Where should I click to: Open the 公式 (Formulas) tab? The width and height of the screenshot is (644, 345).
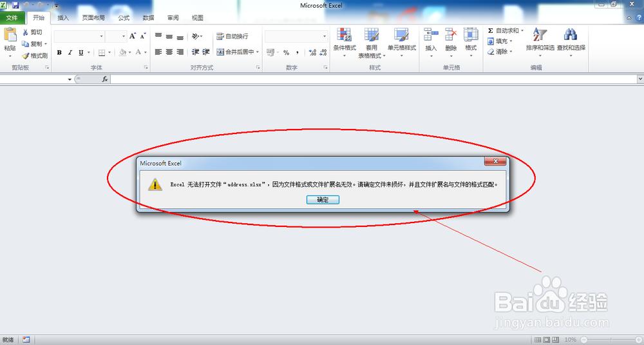click(124, 18)
